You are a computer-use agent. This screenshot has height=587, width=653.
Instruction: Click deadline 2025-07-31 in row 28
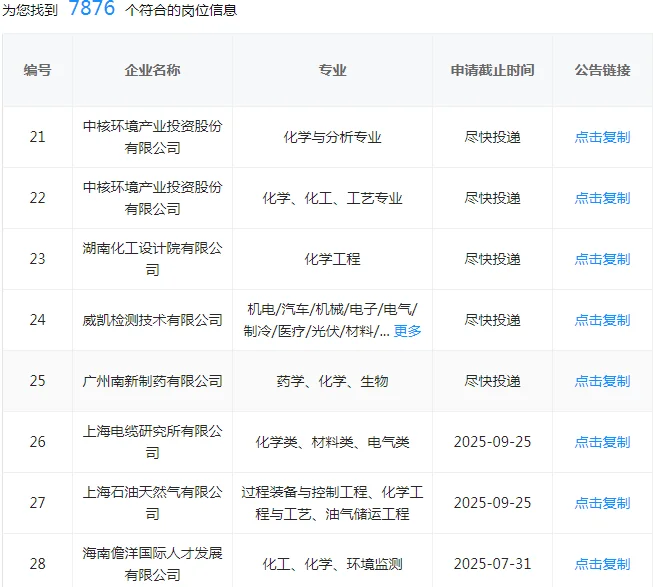click(492, 564)
